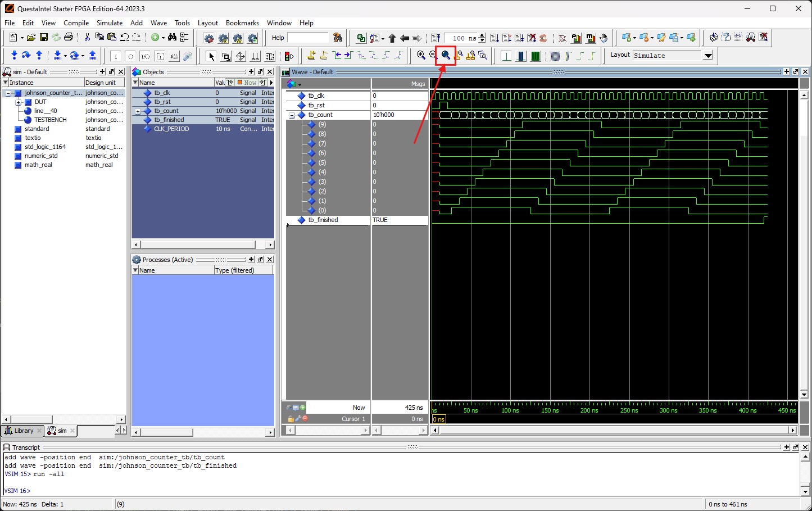The height and width of the screenshot is (511, 812).
Task: Click the Instance column header
Action: point(43,83)
